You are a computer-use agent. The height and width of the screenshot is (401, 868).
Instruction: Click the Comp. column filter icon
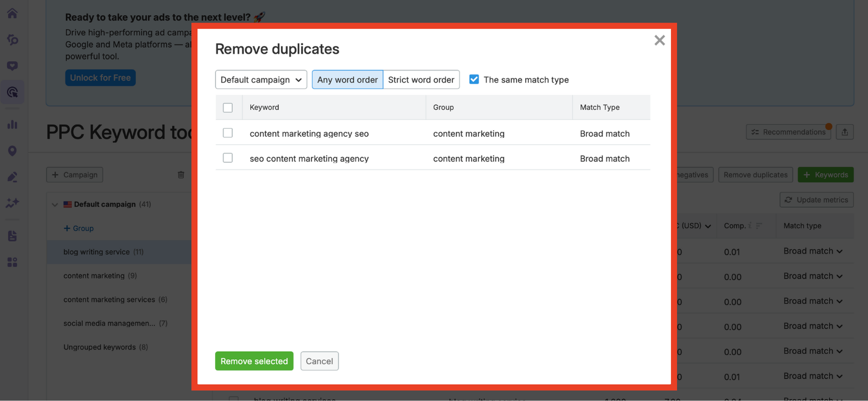pos(759,226)
